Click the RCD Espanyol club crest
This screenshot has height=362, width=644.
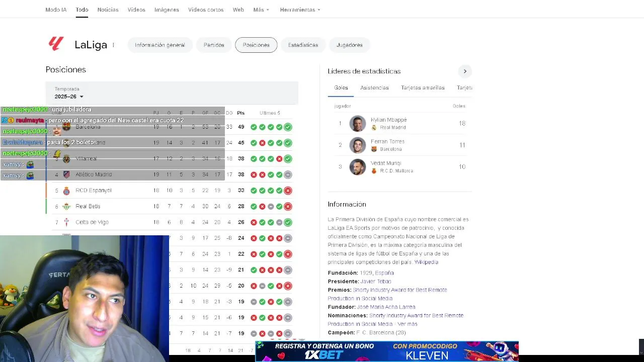tap(66, 191)
